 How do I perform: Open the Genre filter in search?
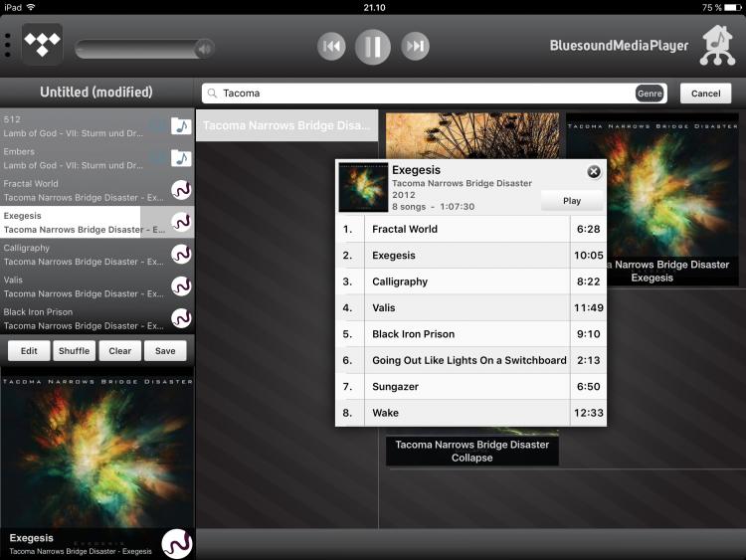[x=650, y=93]
